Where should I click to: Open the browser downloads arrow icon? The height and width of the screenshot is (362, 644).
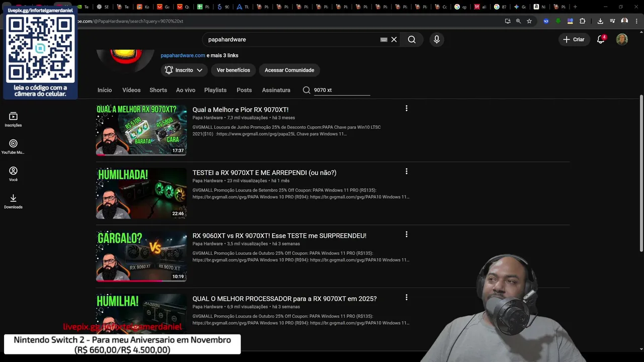point(600,21)
